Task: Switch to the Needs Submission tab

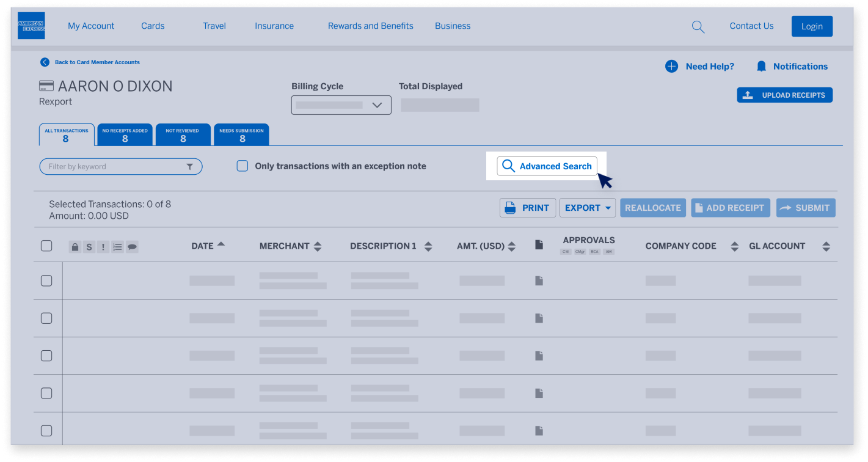Action: click(241, 134)
